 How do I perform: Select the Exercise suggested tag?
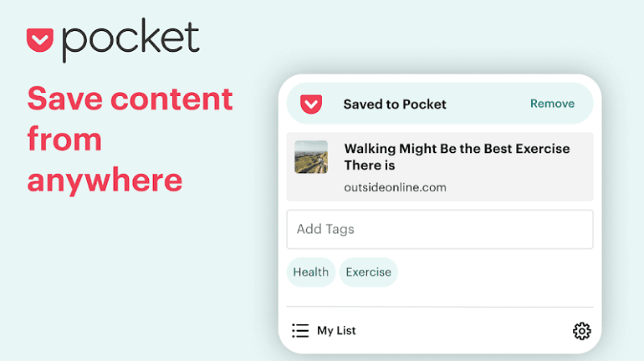(368, 272)
